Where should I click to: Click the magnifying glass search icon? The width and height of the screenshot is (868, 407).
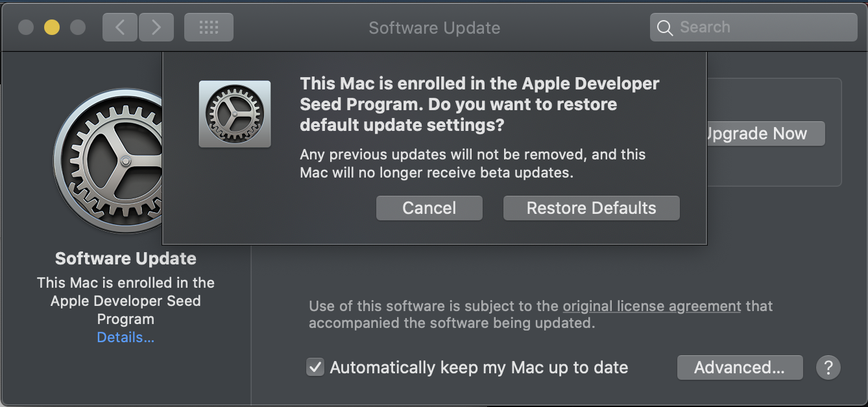(x=664, y=28)
